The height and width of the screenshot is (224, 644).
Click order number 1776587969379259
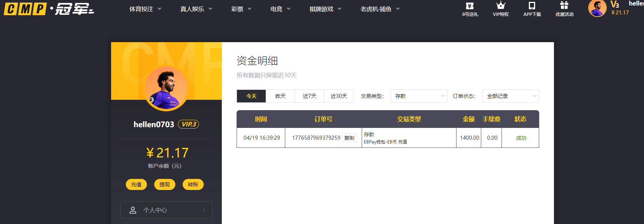tap(316, 138)
